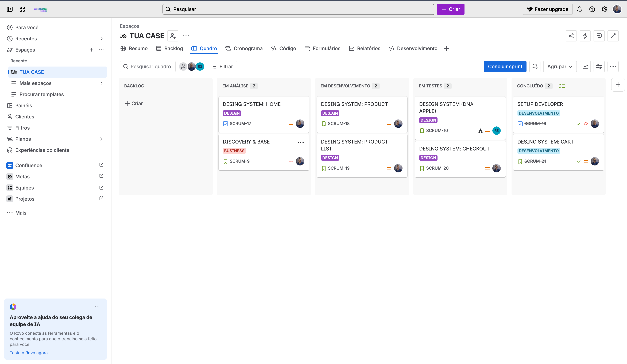627x364 pixels.
Task: Enter full screen with the expand arrows icon
Action: [x=613, y=36]
